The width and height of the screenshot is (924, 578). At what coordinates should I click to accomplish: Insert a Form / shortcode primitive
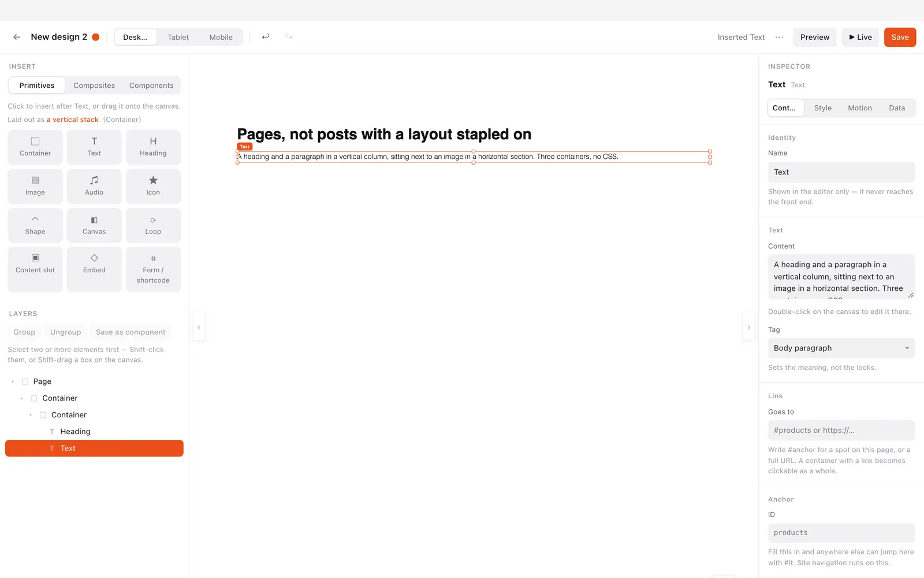(x=153, y=269)
